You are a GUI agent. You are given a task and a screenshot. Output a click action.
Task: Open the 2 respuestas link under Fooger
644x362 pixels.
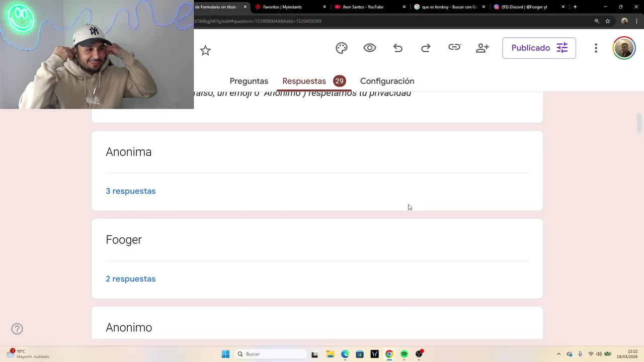130,279
